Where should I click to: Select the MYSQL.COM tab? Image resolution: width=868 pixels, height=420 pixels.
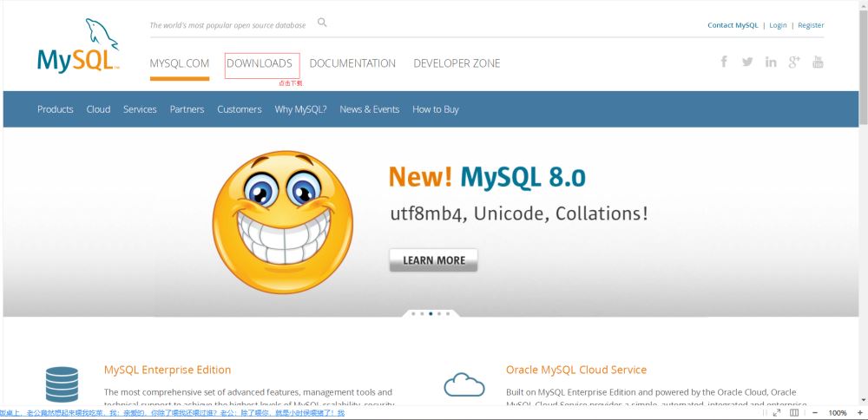point(180,63)
